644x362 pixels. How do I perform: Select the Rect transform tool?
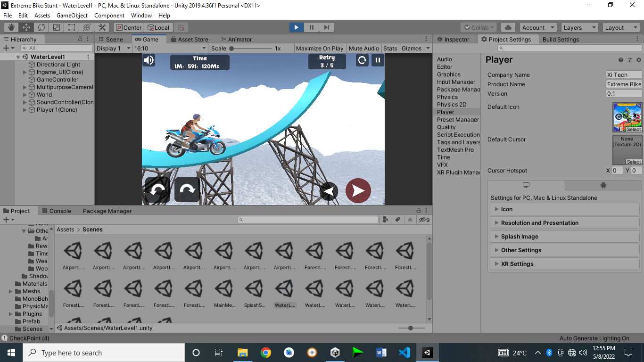point(71,27)
